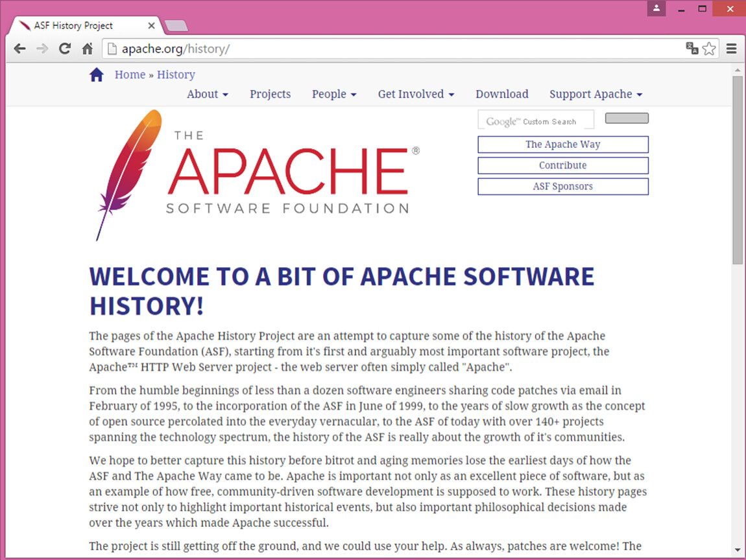
Task: Click The Apache Way button
Action: click(x=562, y=145)
